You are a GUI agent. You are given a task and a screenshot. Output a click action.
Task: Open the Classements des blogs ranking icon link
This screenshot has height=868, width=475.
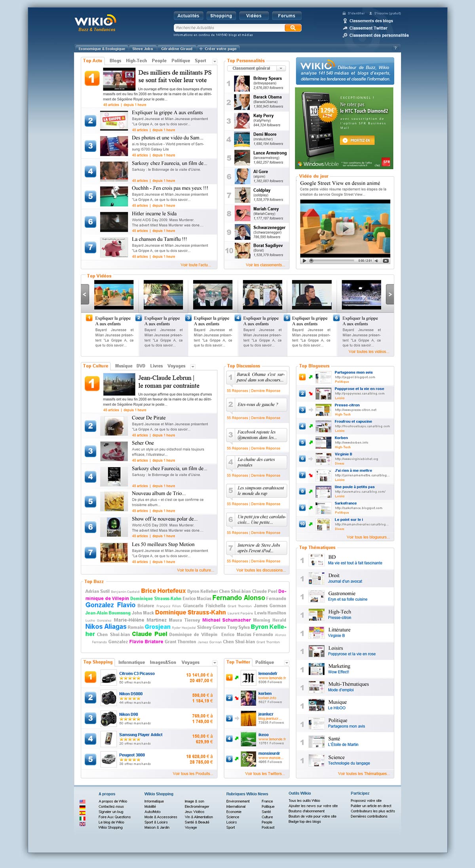point(345,21)
